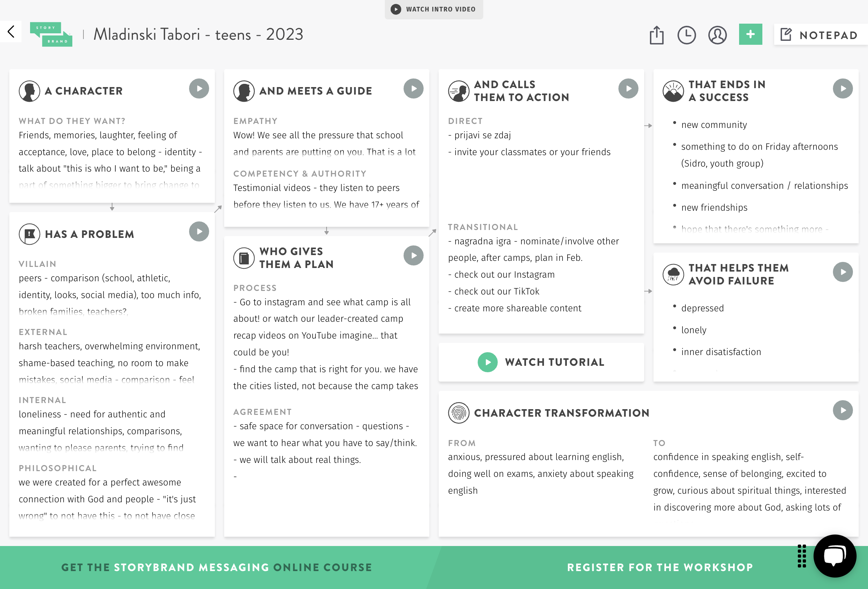Open the user account profile icon
This screenshot has width=868, height=589.
[717, 35]
